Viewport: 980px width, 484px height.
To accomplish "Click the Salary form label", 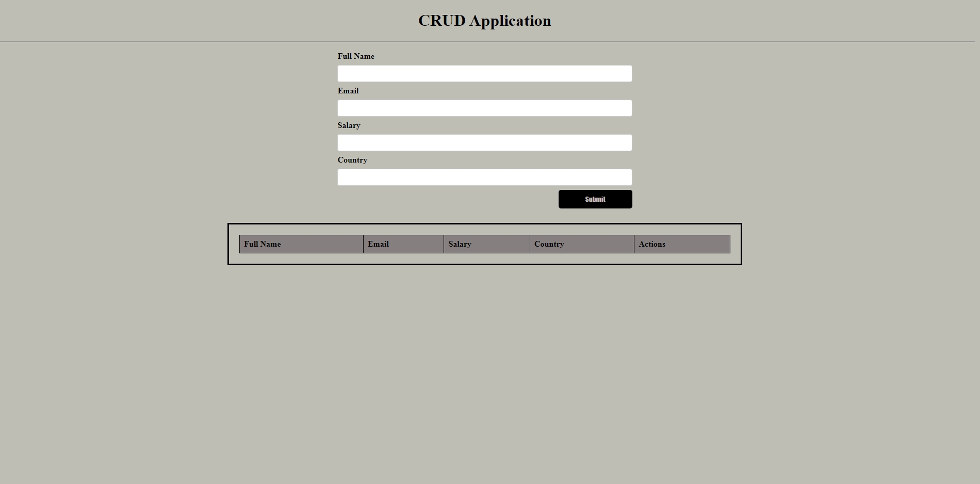I will tap(349, 125).
